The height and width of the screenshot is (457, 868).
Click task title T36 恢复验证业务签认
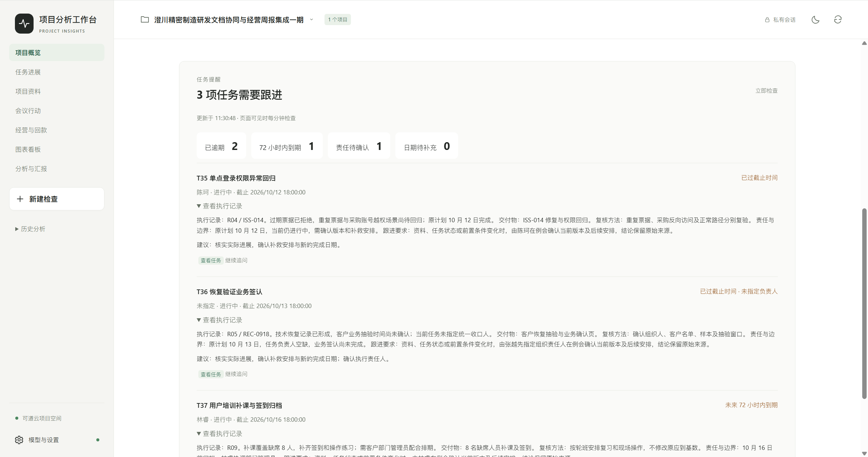(230, 292)
